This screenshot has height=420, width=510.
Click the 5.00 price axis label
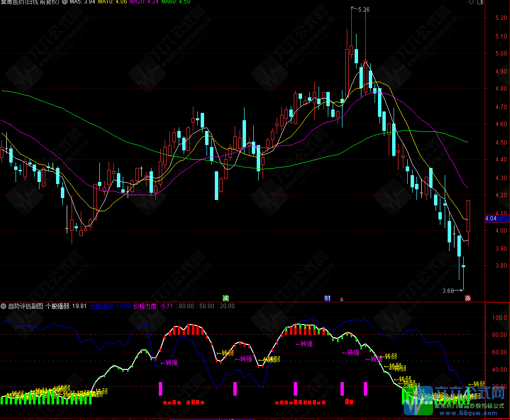pos(501,54)
